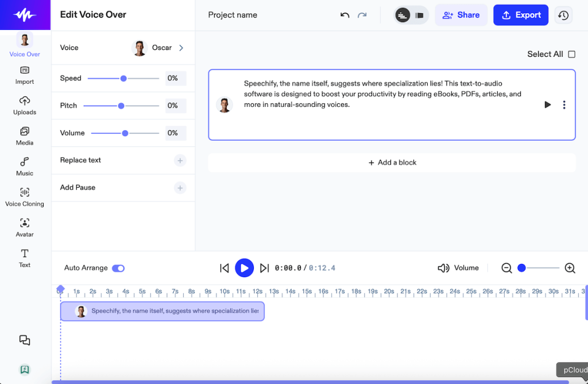
Task: Click the Volume percentage value field
Action: [x=176, y=133]
